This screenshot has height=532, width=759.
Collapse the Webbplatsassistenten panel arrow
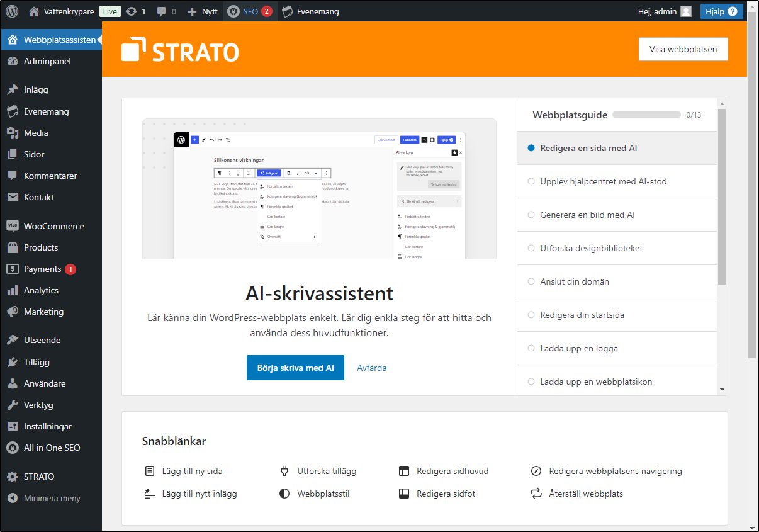coord(98,39)
